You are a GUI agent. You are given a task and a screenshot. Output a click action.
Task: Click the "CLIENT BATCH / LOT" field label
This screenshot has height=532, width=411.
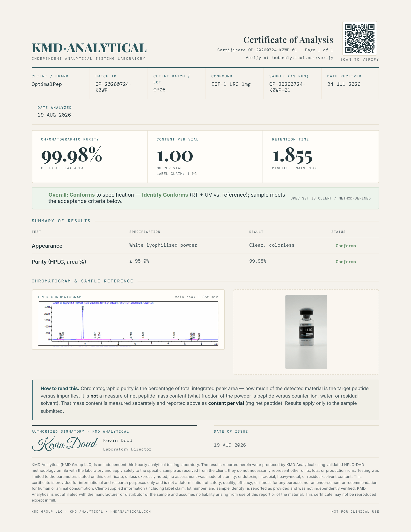coord(172,79)
